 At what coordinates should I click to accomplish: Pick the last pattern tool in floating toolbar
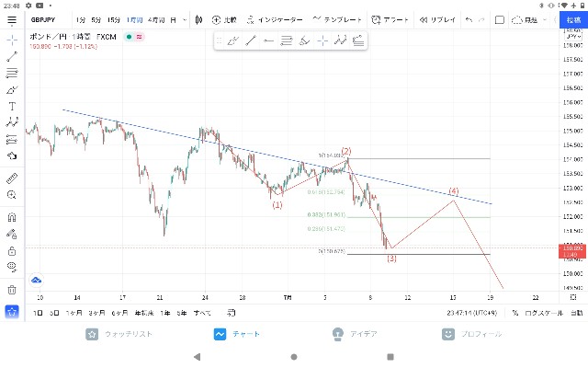point(358,40)
